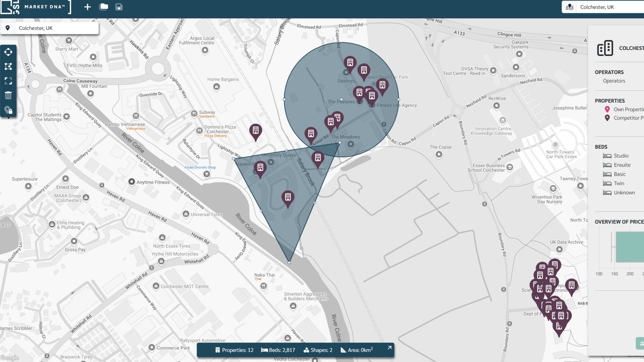Viewport: 644px width, 362px height.
Task: Toggle Twin bed type filter
Action: [x=619, y=183]
